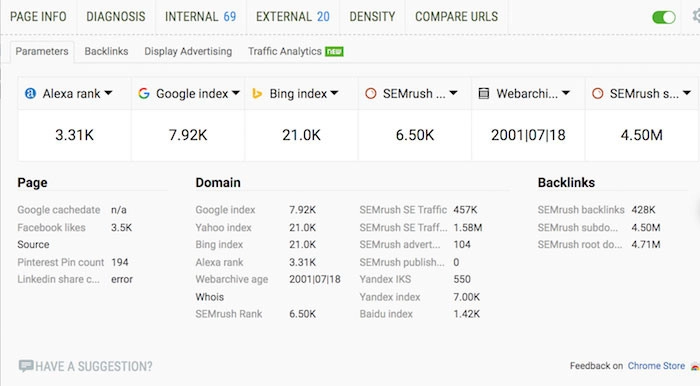Expand the Alexa rank dropdown arrow
700x386 pixels.
tap(108, 93)
